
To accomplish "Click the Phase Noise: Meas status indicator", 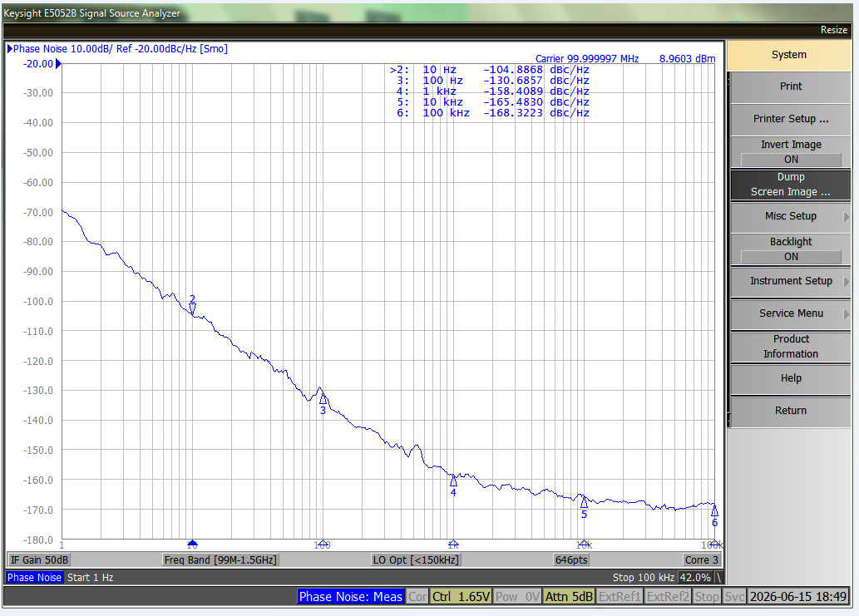I will [351, 596].
